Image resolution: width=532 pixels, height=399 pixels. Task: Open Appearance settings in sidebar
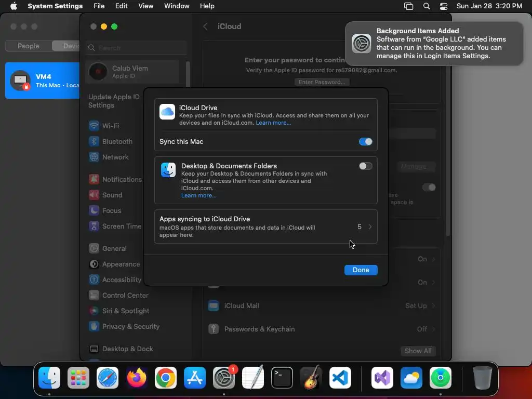pos(114,264)
